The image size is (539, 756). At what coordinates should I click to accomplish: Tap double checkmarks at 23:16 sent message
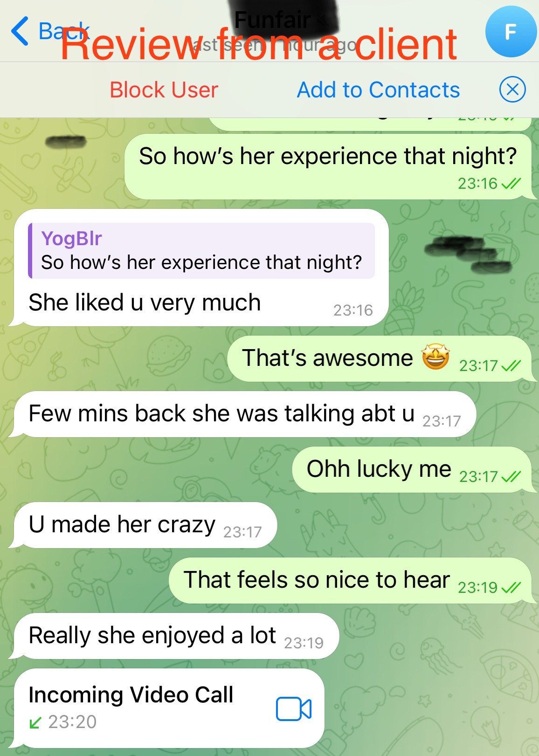[511, 184]
